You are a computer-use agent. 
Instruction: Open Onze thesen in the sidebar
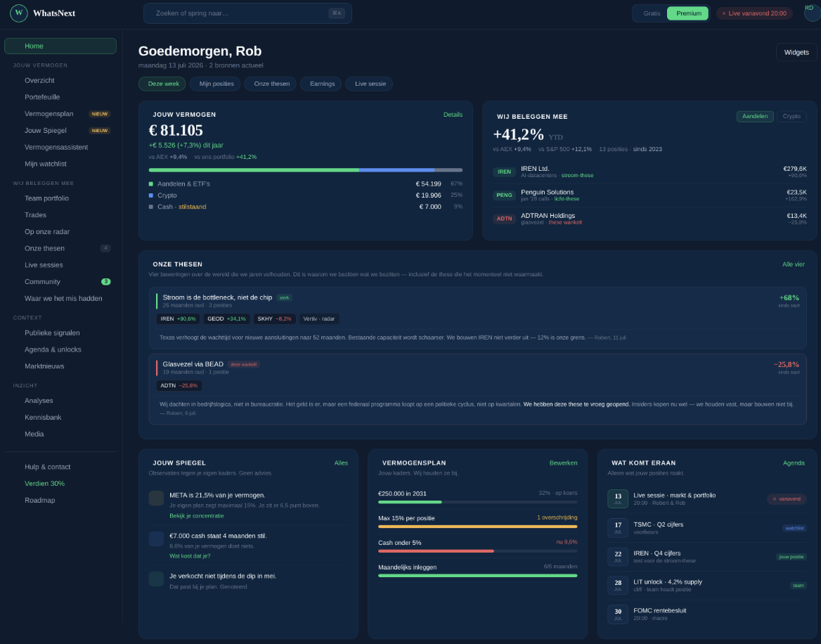60,248
